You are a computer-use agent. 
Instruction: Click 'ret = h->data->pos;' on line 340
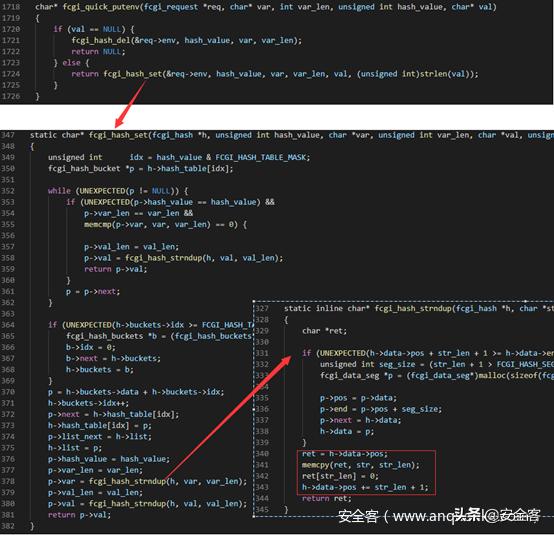(x=345, y=454)
